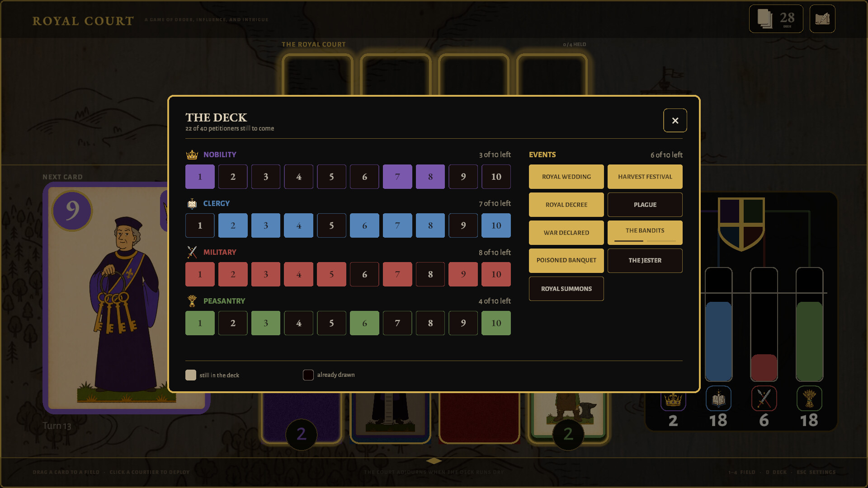Click Peasantry card 3 tile

[266, 323]
